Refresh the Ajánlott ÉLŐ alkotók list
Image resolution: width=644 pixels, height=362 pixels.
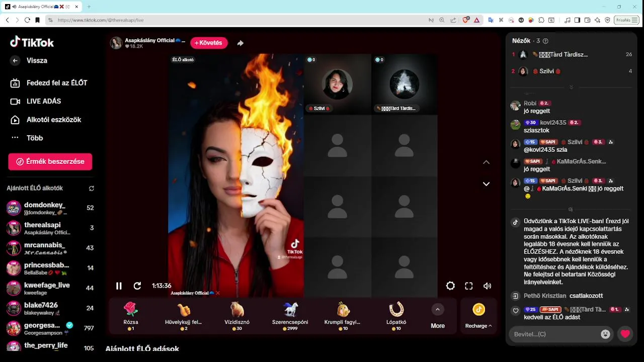pyautogui.click(x=91, y=189)
